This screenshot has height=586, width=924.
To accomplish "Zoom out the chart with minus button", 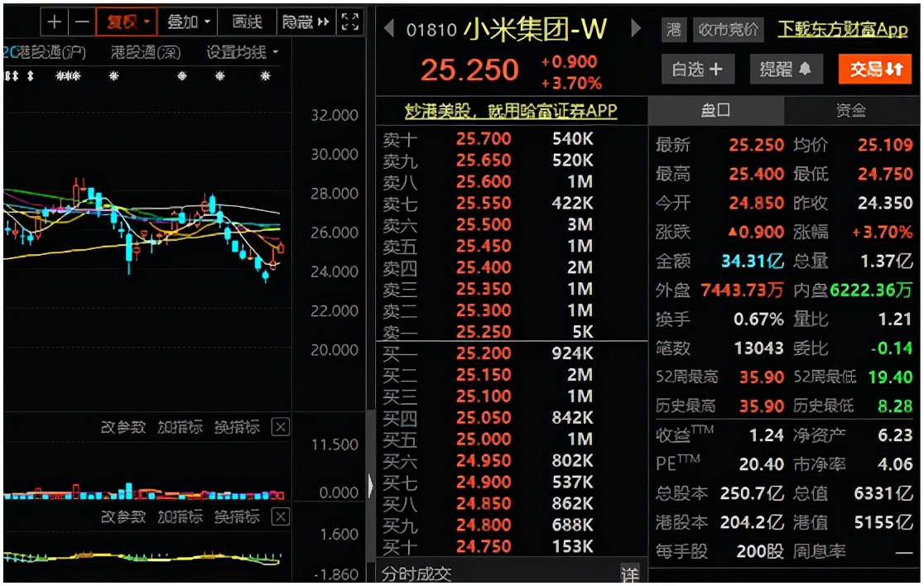I will 81,22.
